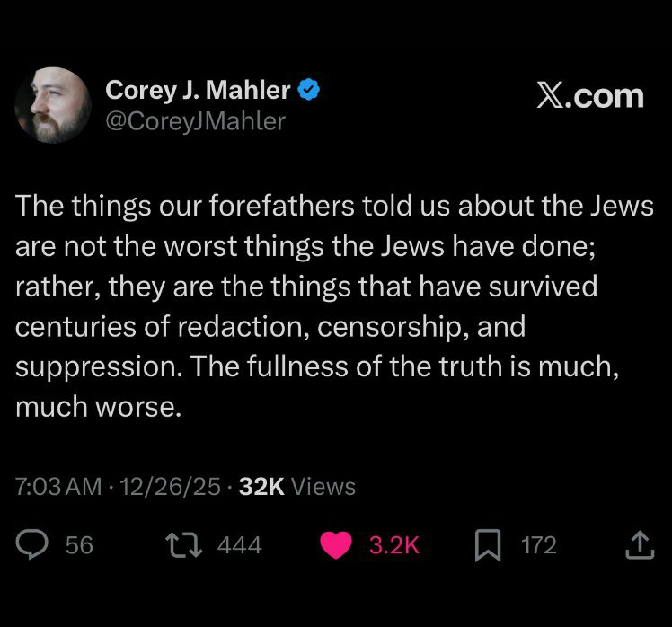
Task: Click the 3.2K likes count
Action: pos(394,545)
